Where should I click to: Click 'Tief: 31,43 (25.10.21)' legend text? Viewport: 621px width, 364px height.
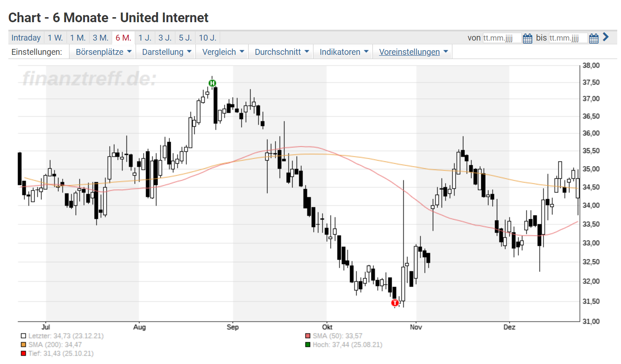(61, 354)
